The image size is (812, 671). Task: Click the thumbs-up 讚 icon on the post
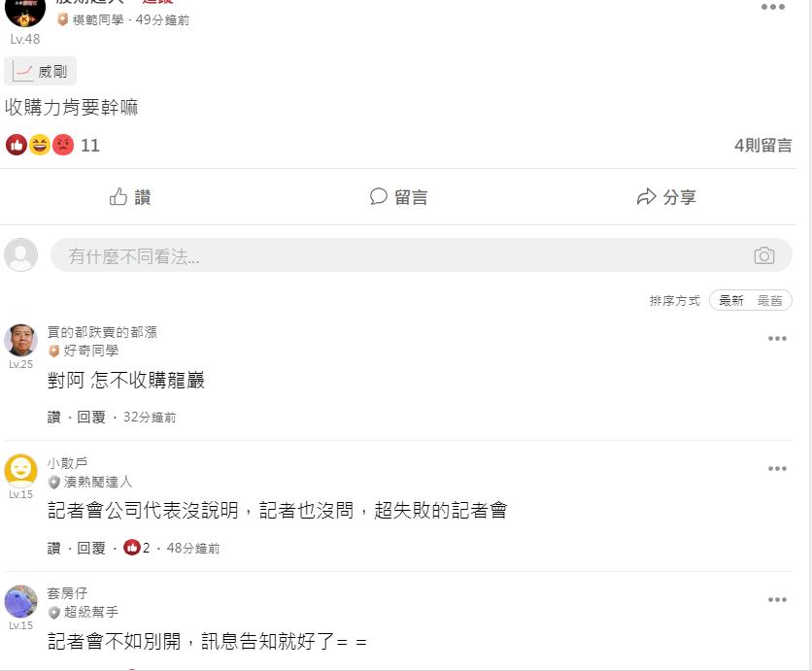(x=118, y=197)
